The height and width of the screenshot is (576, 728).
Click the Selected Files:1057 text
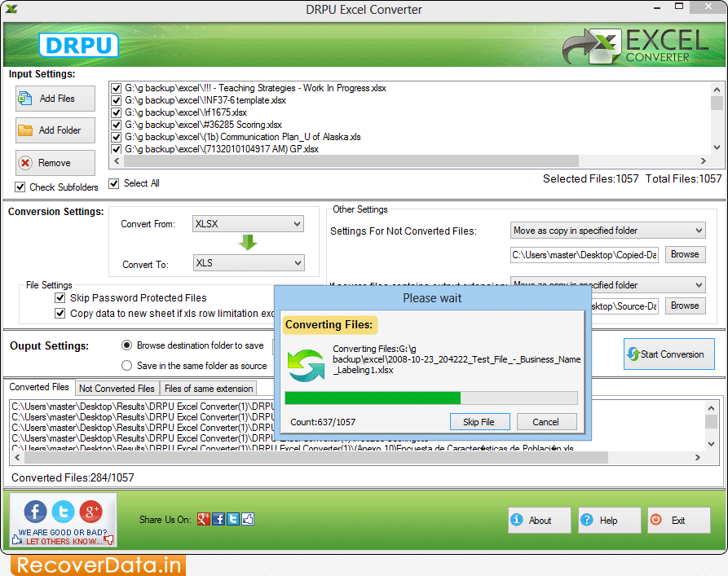point(590,178)
